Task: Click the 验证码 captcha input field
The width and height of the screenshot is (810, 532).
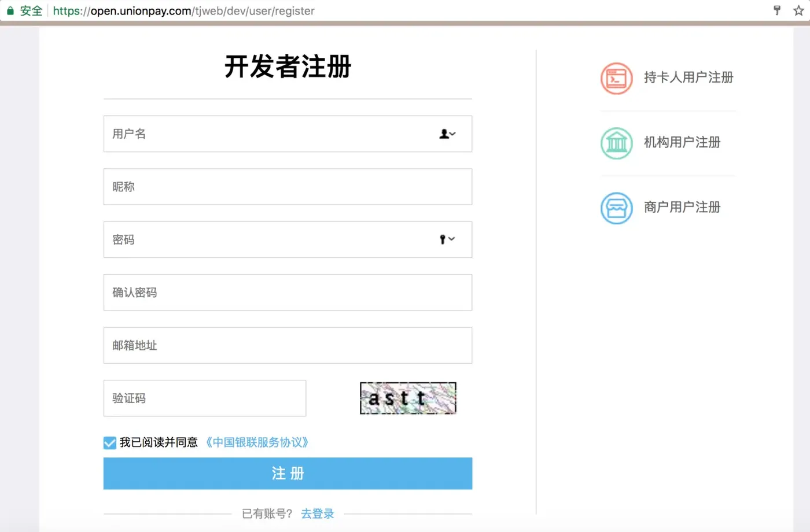Action: (204, 398)
